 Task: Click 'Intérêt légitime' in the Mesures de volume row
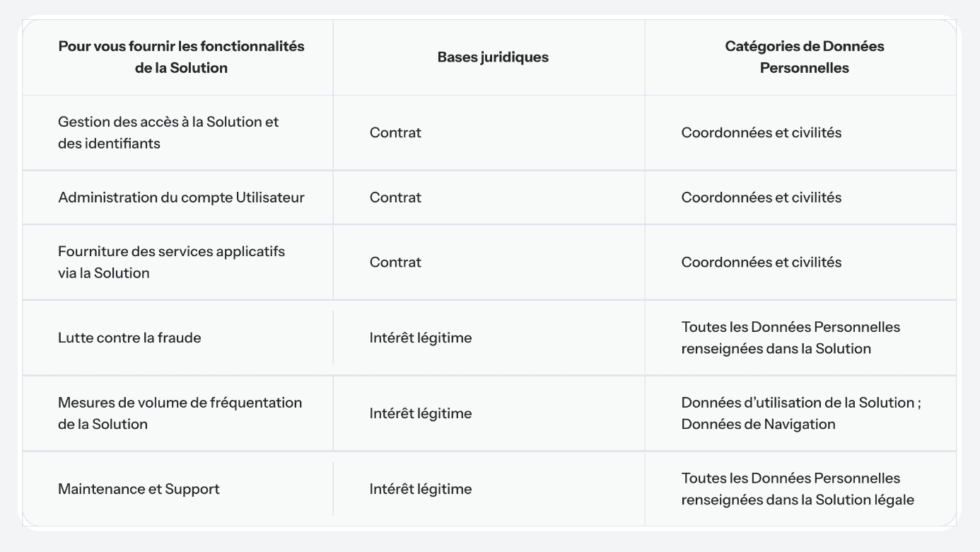point(421,413)
